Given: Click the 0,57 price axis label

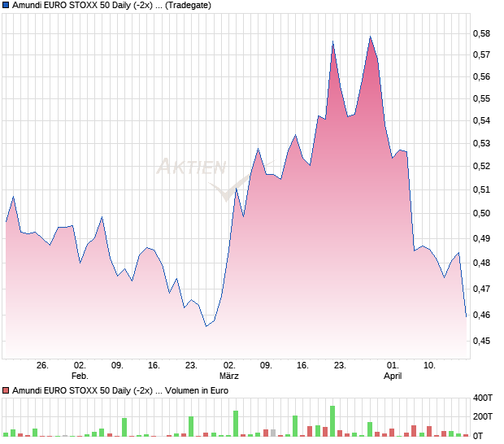Looking at the screenshot, I should point(481,55).
